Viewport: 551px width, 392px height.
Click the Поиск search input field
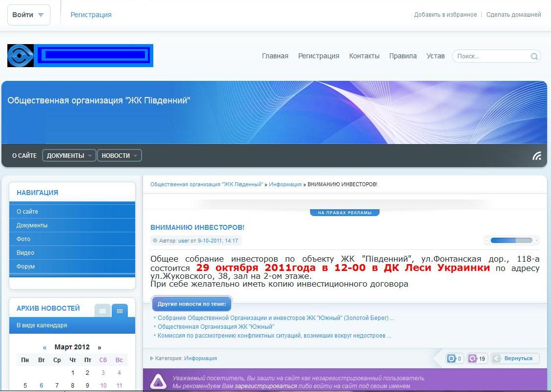[491, 56]
